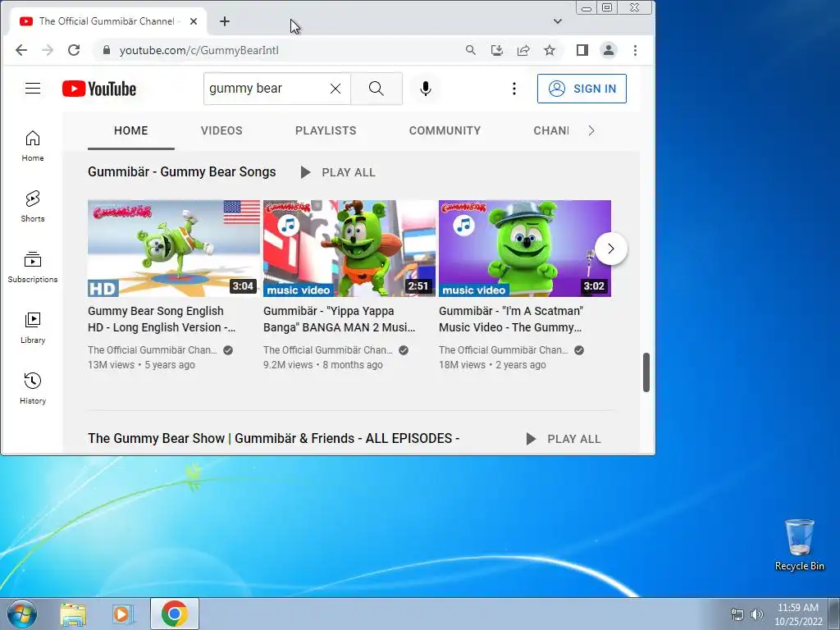Click the address bar URL

click(x=199, y=50)
